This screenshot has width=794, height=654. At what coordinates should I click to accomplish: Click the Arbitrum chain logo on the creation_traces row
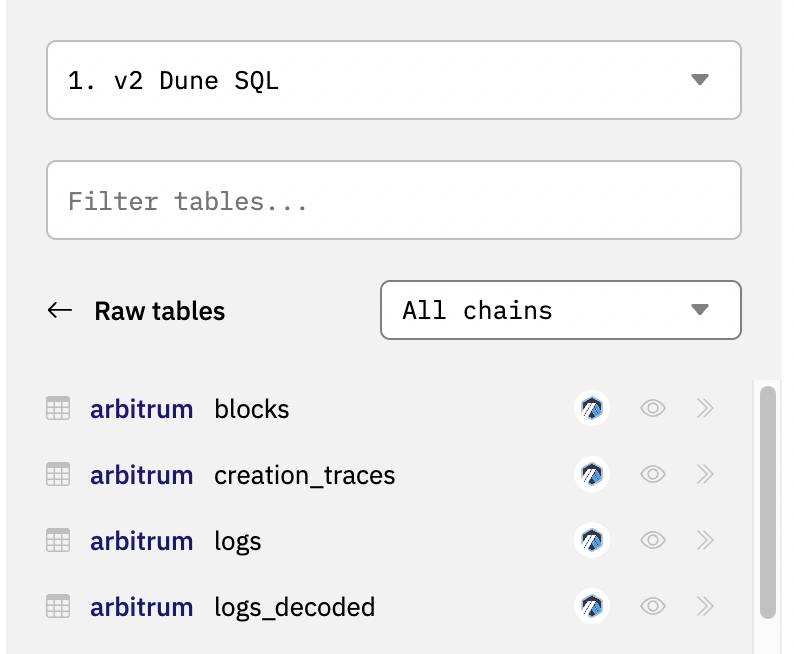[591, 474]
